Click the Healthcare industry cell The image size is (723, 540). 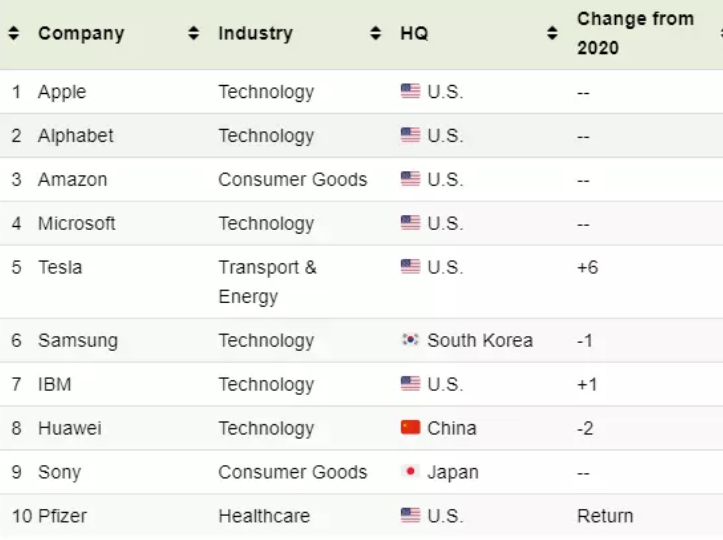coord(264,516)
